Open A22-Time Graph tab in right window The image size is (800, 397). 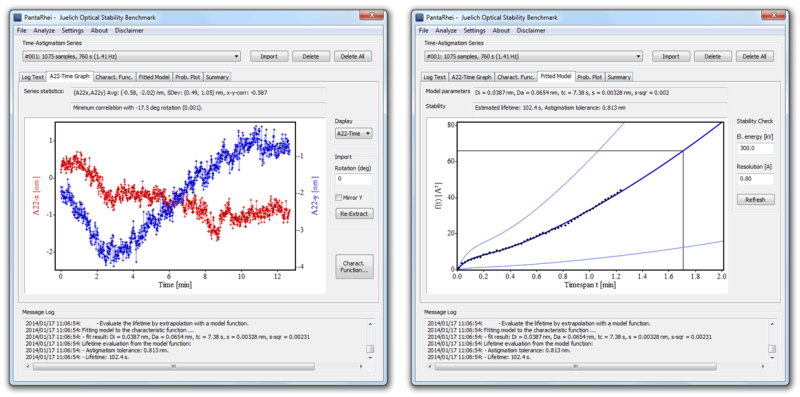click(471, 77)
